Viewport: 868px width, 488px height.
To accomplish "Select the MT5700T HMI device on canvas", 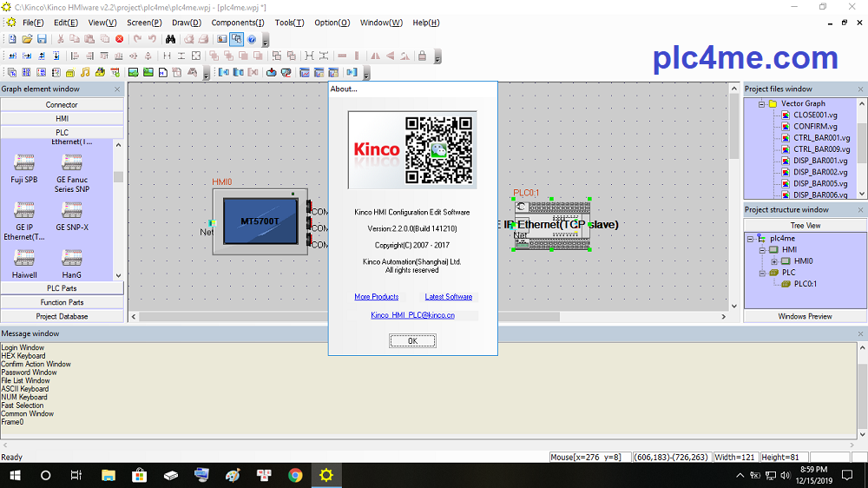I will (x=260, y=221).
